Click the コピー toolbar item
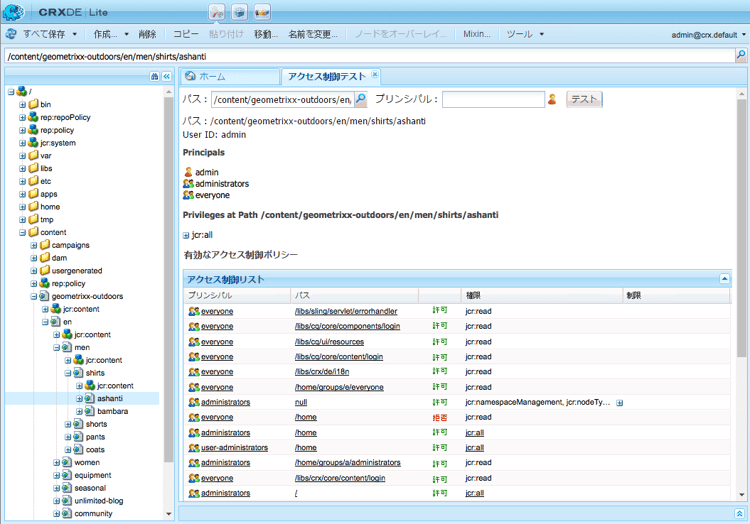This screenshot has height=524, width=750. coord(186,34)
